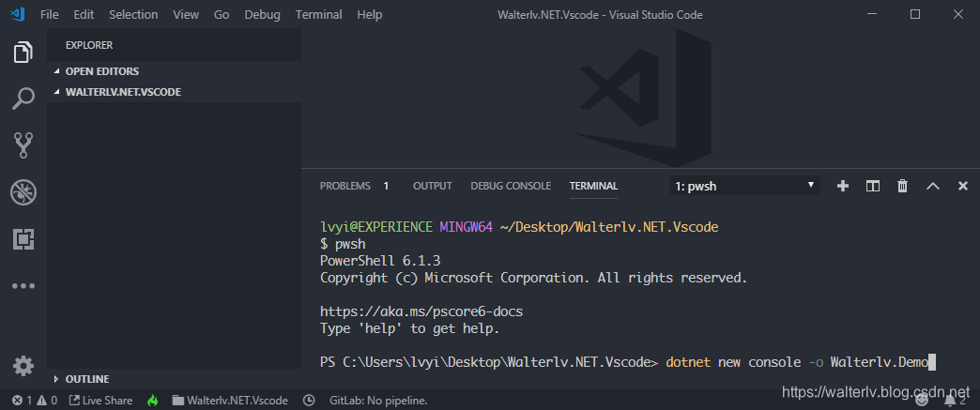
Task: Switch to the DEBUG CONSOLE tab
Action: pos(511,186)
